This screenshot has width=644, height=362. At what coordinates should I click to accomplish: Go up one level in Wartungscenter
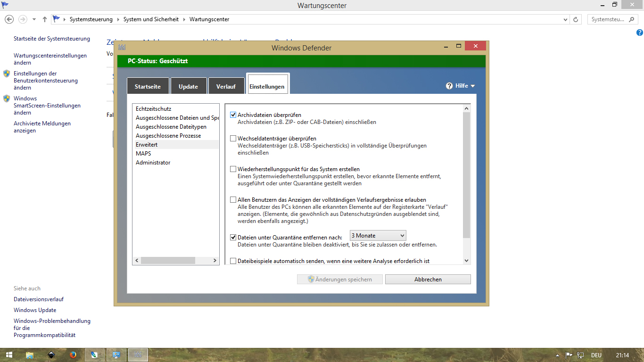(44, 19)
